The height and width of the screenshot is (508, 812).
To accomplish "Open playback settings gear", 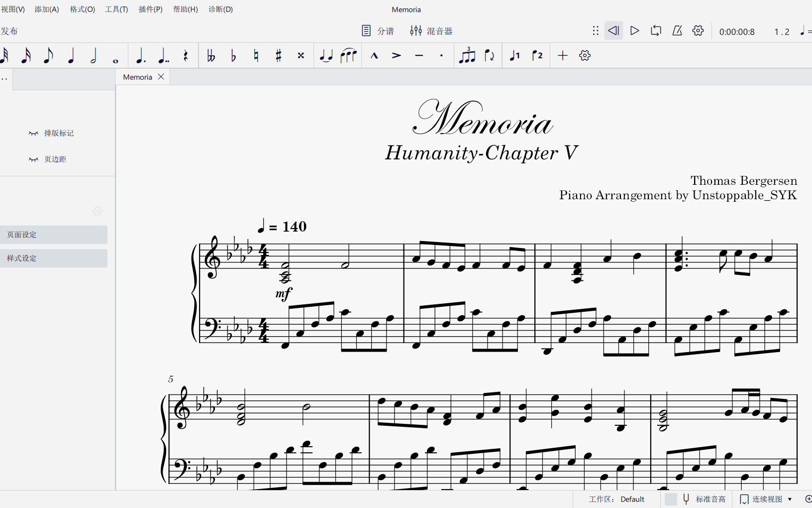I will click(698, 31).
